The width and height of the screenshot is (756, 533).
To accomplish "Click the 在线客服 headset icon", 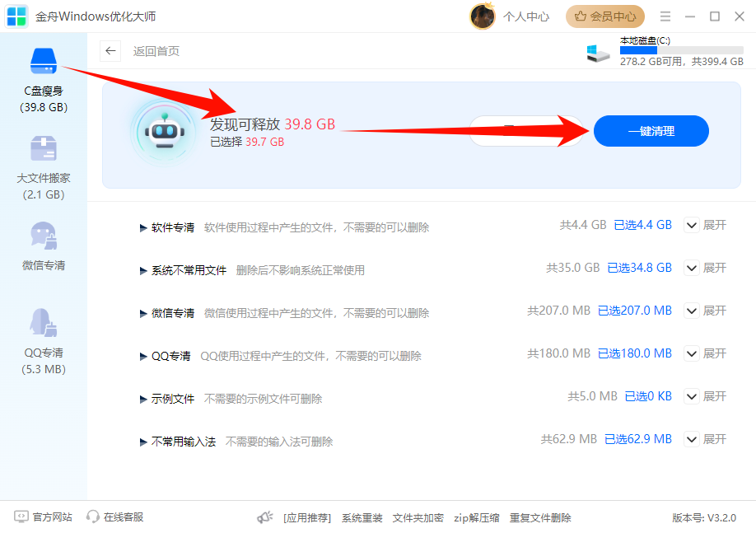I will (93, 517).
